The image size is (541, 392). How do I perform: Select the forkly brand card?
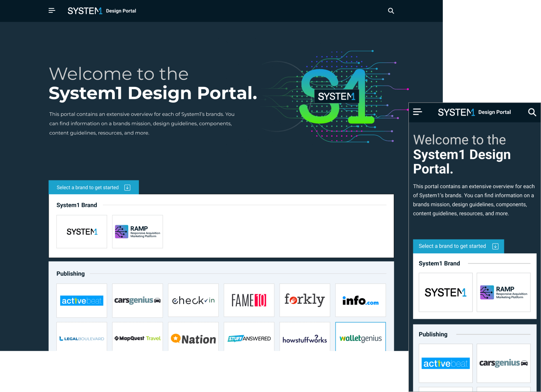305,300
